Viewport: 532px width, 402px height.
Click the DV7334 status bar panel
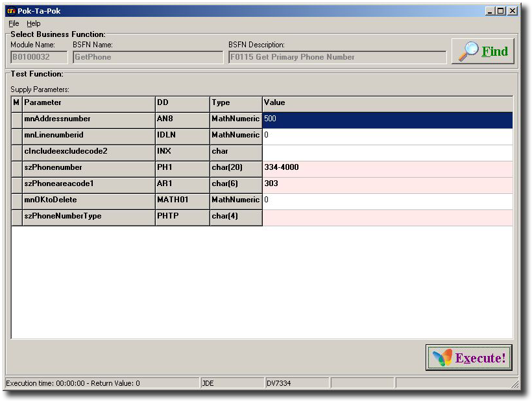tap(297, 383)
